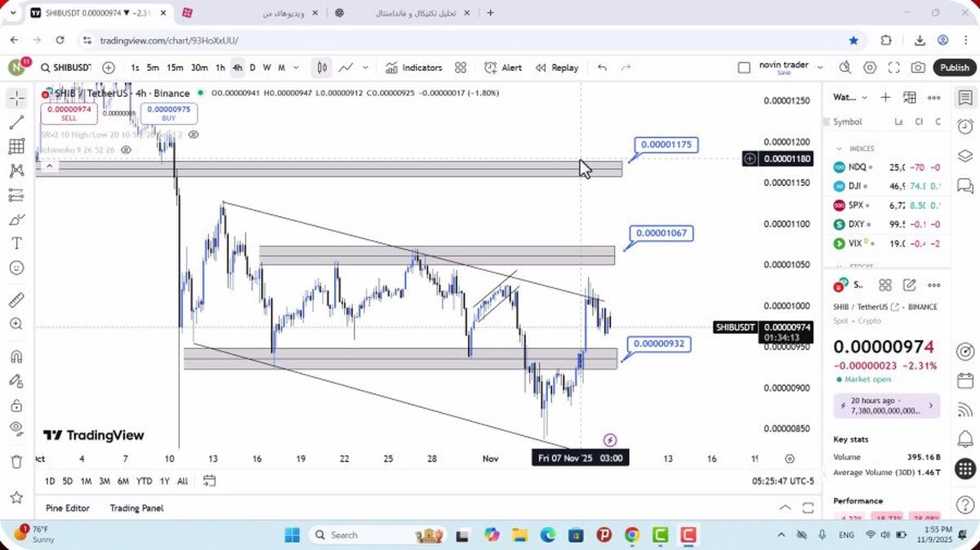The height and width of the screenshot is (550, 980).
Task: Click the go to date calendar icon
Action: pyautogui.click(x=210, y=481)
